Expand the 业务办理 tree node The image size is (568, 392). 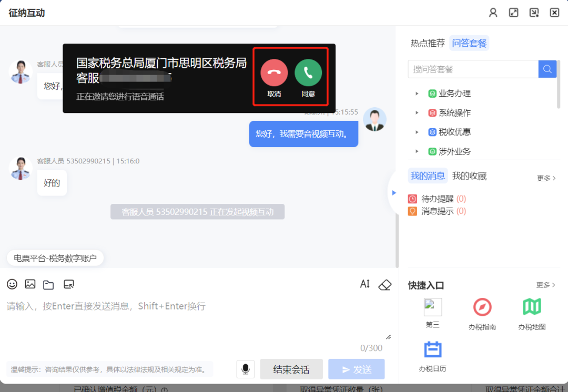(417, 94)
